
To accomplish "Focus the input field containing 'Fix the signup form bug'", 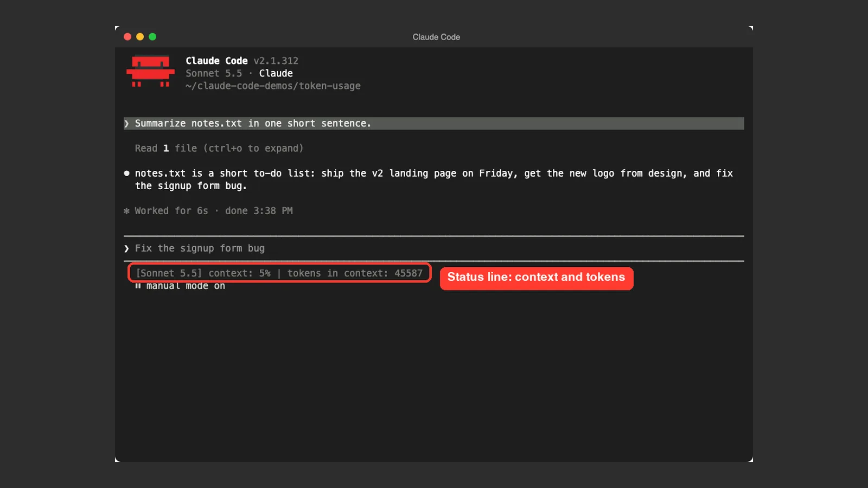I will (433, 248).
